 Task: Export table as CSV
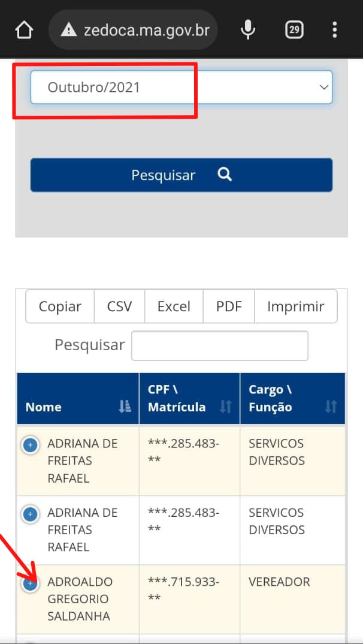point(119,306)
